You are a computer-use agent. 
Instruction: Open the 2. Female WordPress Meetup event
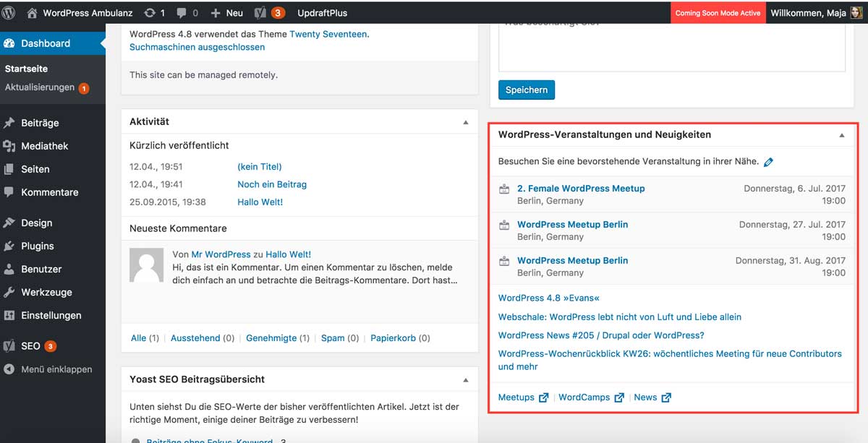581,189
